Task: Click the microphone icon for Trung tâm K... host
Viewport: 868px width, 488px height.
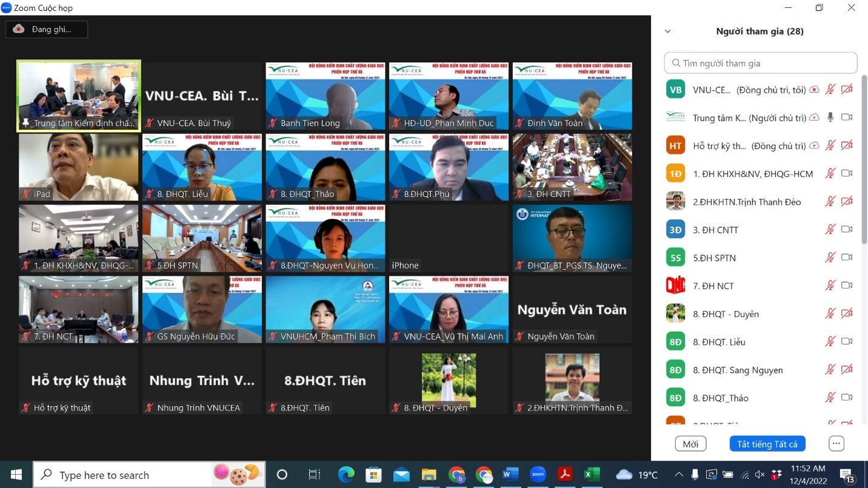Action: pyautogui.click(x=830, y=118)
